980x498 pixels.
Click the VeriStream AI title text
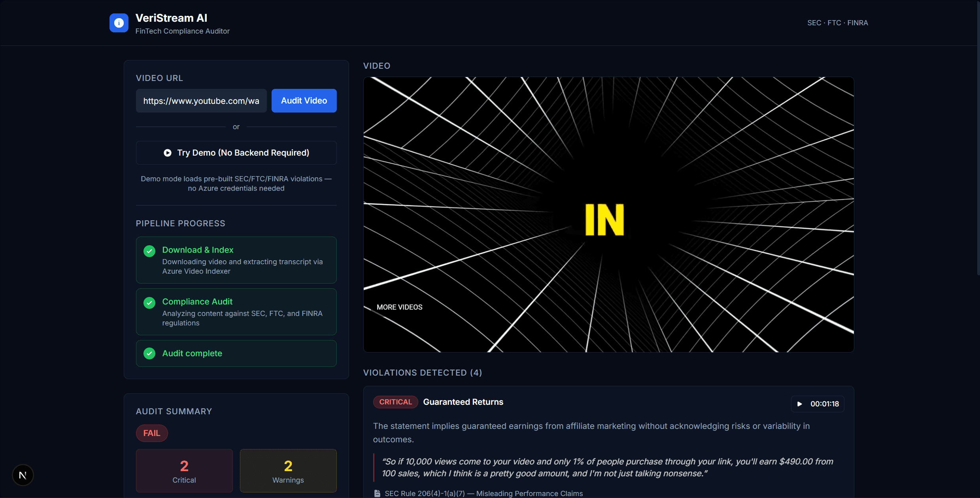click(x=171, y=18)
